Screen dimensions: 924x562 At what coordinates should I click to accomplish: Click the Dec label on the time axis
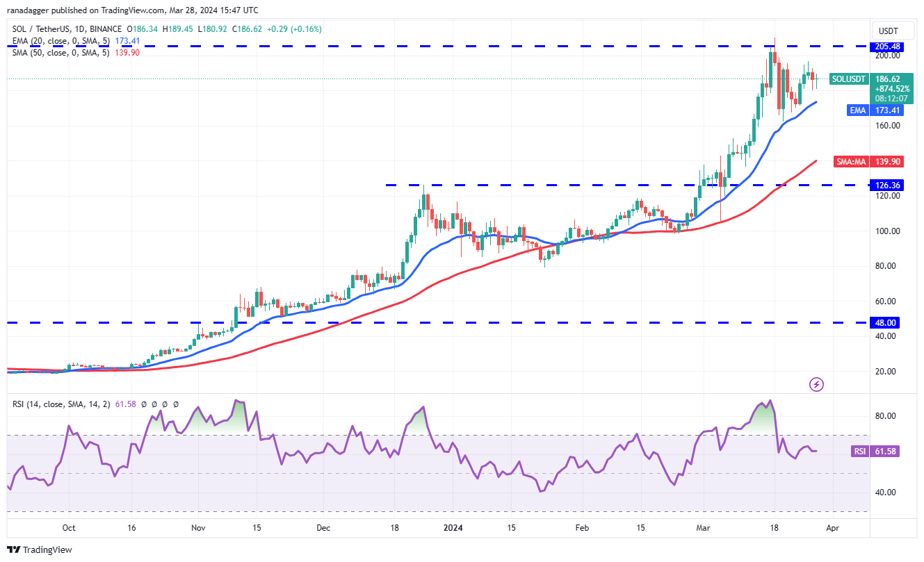click(323, 528)
